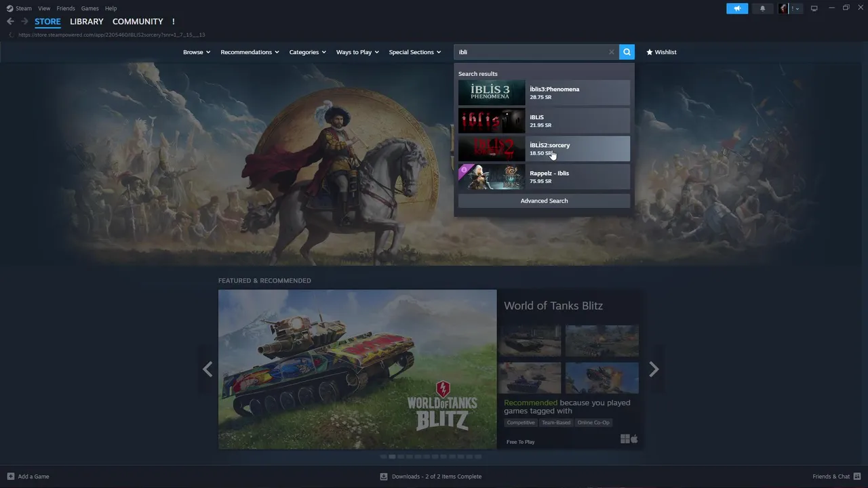Open the Browse dropdown
The image size is (868, 488).
(x=197, y=52)
